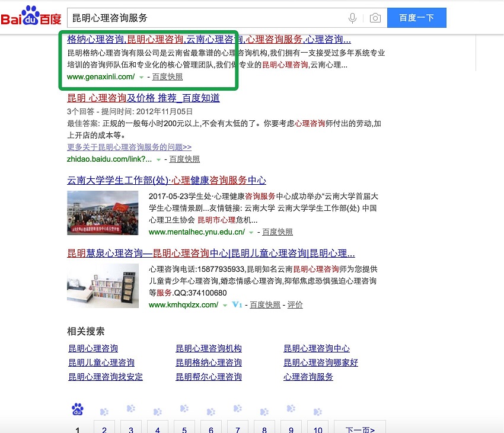Click the 评价 link
Screen dimensions: 504x433
[295, 304]
